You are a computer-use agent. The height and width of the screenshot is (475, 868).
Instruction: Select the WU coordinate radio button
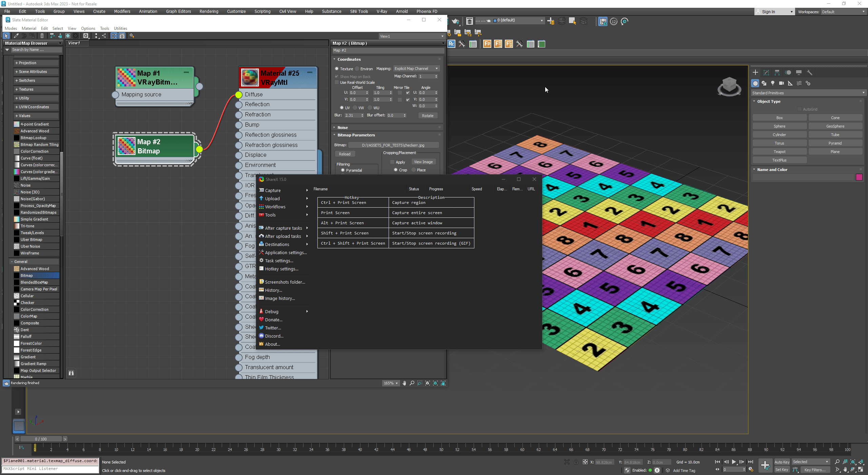tap(370, 108)
